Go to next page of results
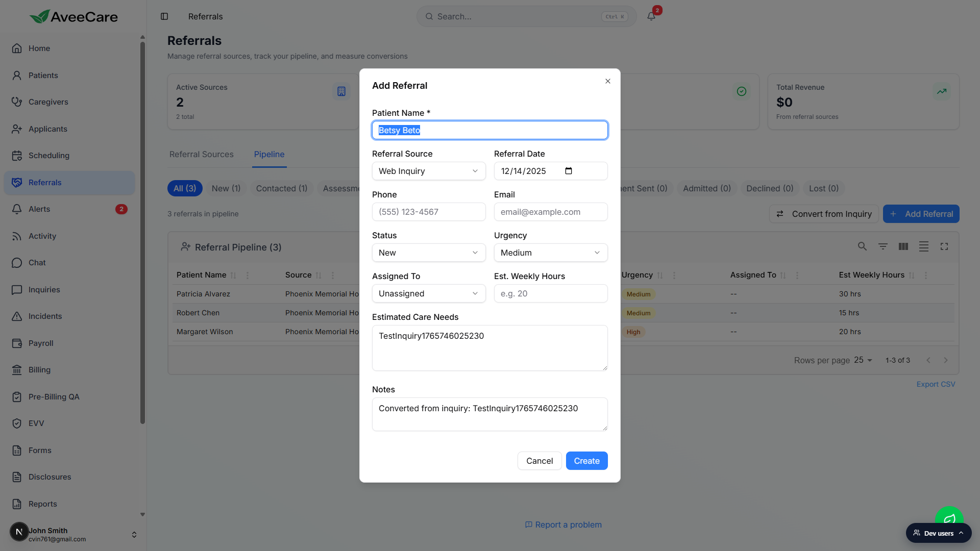The image size is (980, 551). pyautogui.click(x=945, y=360)
